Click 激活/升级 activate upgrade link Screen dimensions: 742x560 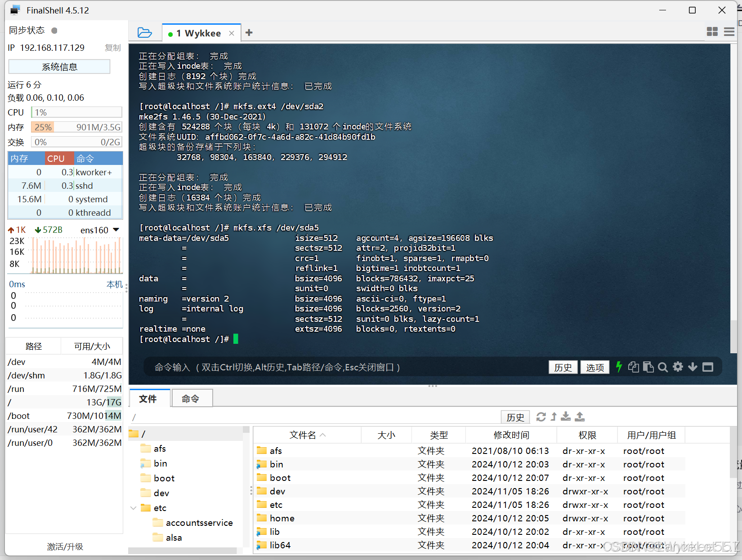65,547
